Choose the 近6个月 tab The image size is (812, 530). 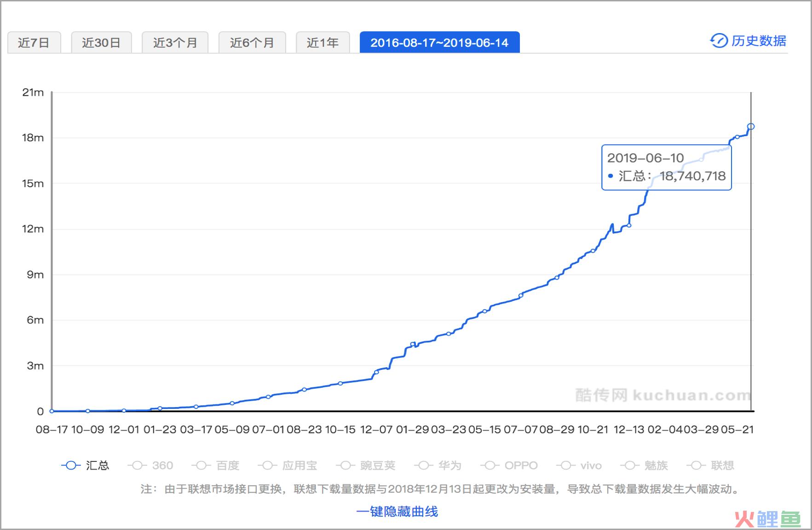pos(252,43)
